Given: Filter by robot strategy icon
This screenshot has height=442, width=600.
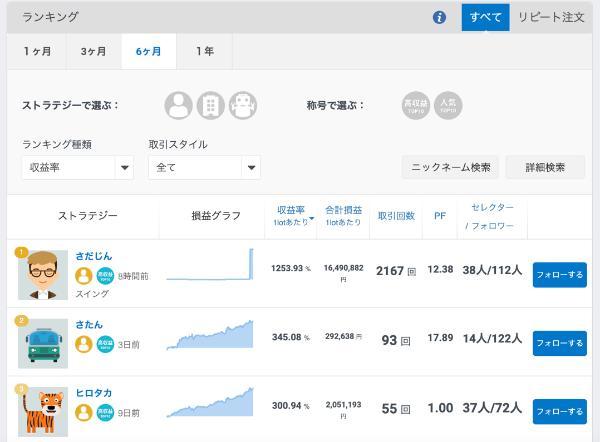Looking at the screenshot, I should coord(243,105).
